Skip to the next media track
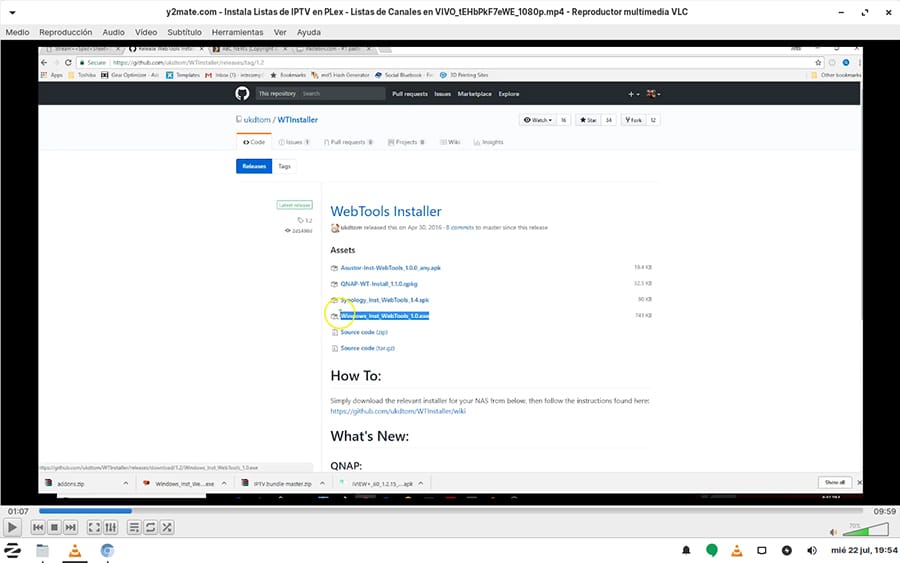This screenshot has width=900, height=563. pyautogui.click(x=70, y=527)
